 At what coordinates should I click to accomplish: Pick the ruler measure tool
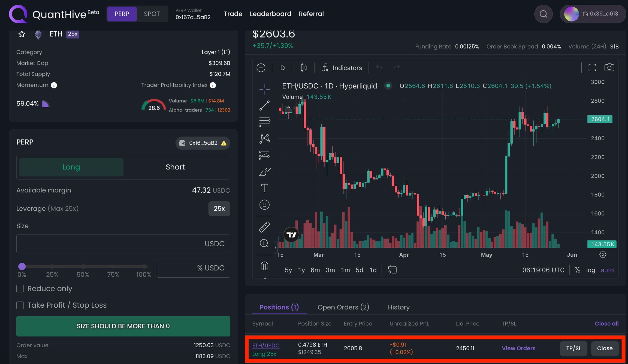(x=264, y=227)
